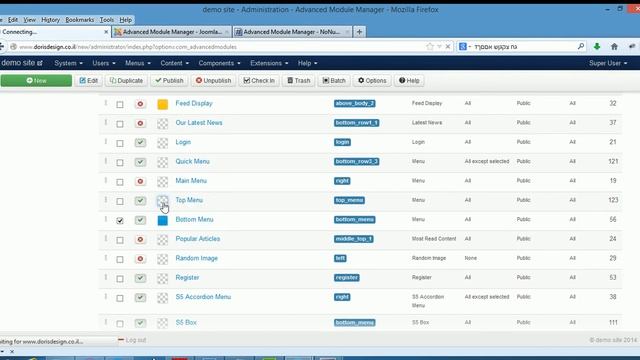Expand the Components dropdown menu
This screenshot has width=640, height=360.
219,63
